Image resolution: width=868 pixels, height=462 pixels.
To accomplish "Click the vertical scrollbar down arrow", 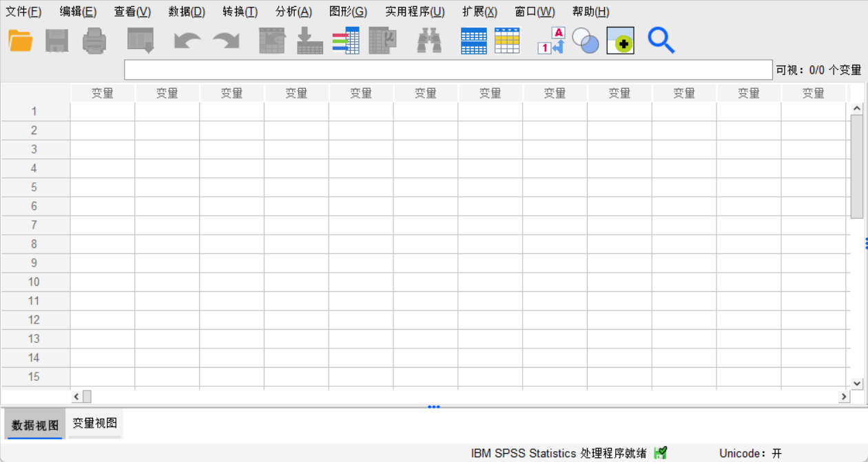I will [x=857, y=384].
